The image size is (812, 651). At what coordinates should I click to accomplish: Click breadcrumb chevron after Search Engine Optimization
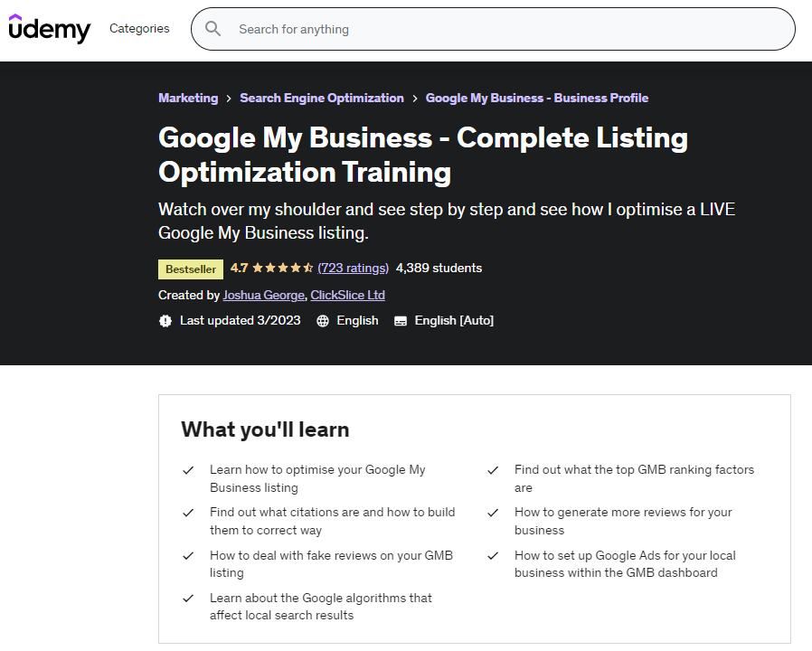click(x=415, y=99)
